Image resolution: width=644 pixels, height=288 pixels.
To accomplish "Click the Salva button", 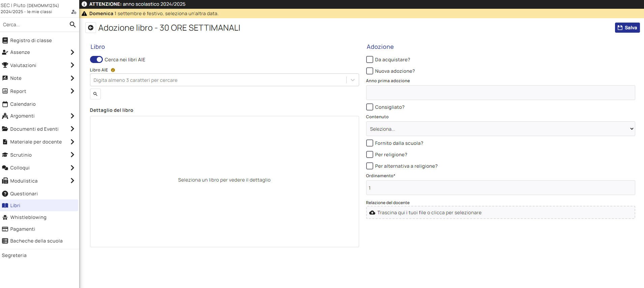I will point(627,28).
